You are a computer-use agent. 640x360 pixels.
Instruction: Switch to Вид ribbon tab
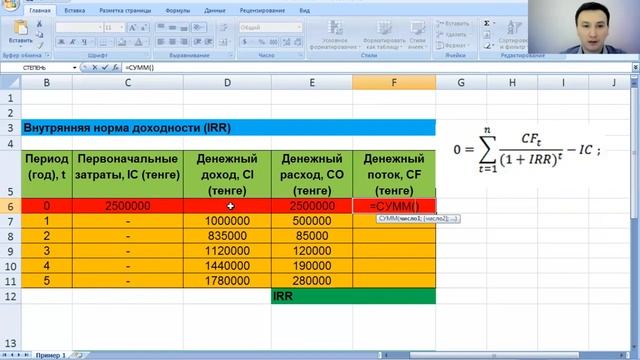tap(304, 11)
